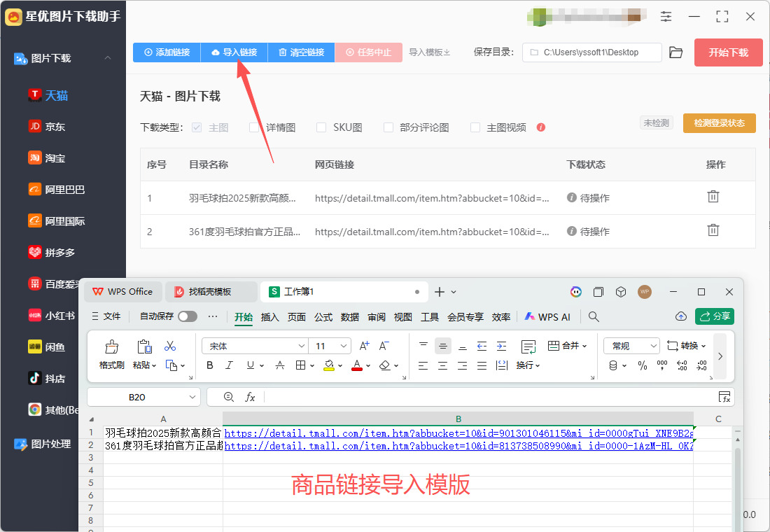Image resolution: width=770 pixels, height=532 pixels.
Task: Click the 导入模板 download link
Action: [x=429, y=52]
